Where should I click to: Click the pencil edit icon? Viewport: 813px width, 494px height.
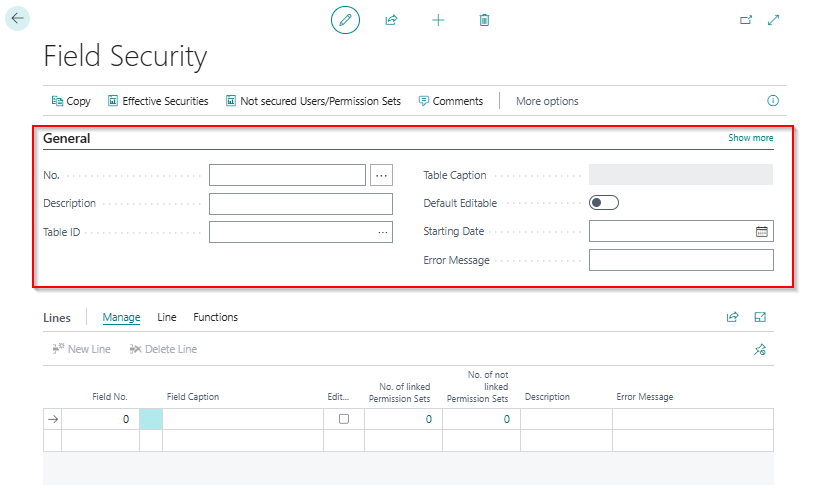345,20
